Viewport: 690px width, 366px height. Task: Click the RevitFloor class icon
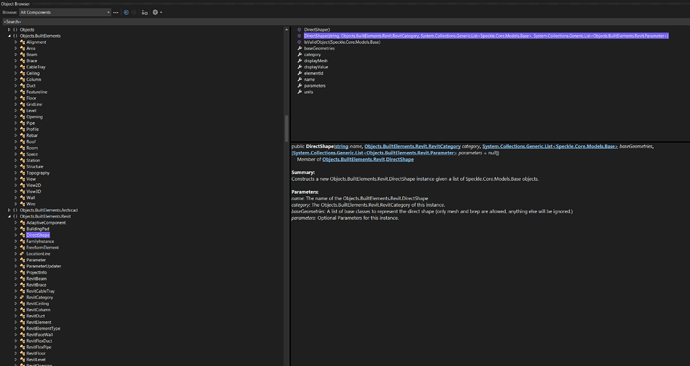click(22, 353)
